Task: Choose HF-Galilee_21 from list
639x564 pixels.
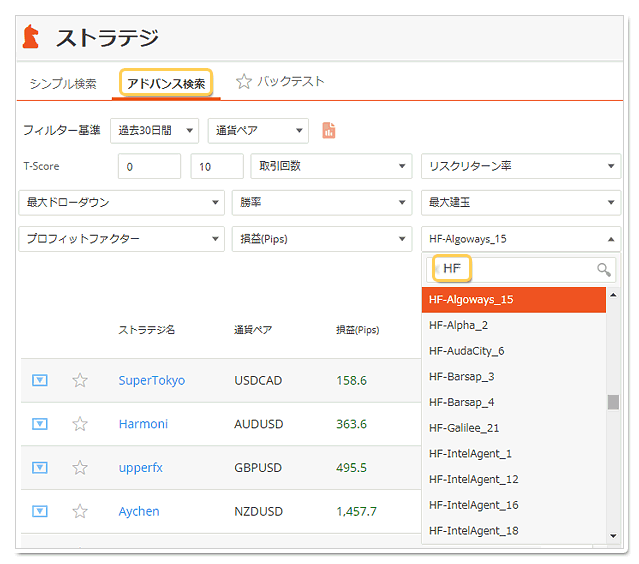Action: (x=514, y=428)
